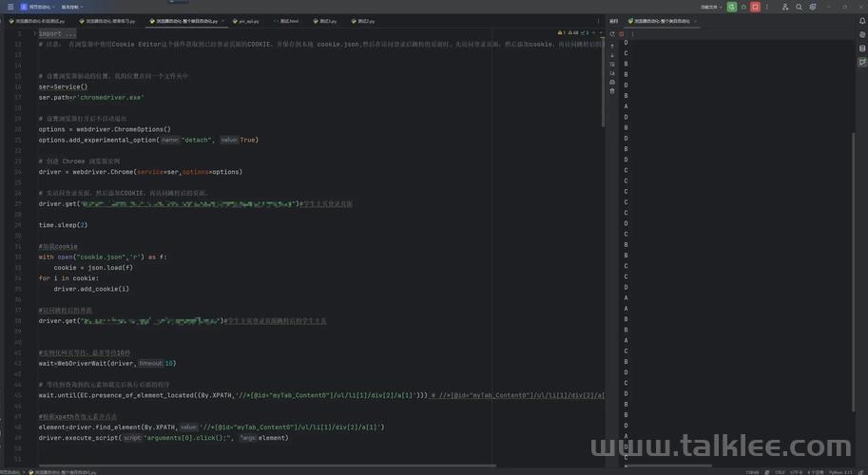Change UTF-8 file encoding in status bar

(796, 472)
